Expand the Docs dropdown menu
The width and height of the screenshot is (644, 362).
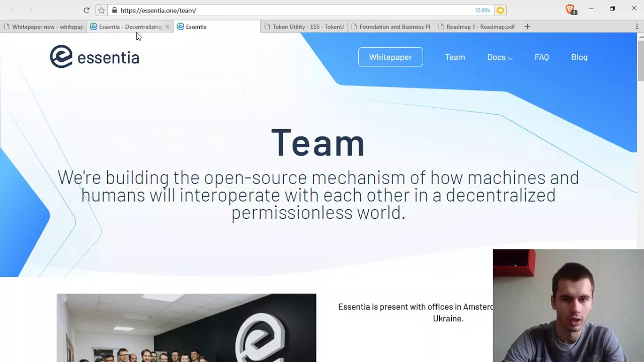pyautogui.click(x=500, y=57)
